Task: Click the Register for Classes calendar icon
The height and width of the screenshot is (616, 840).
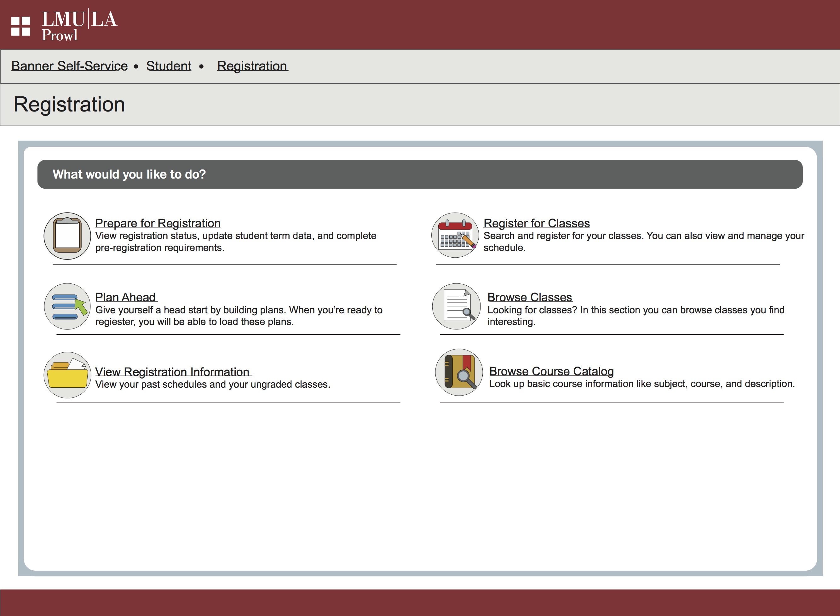Action: [x=455, y=235]
